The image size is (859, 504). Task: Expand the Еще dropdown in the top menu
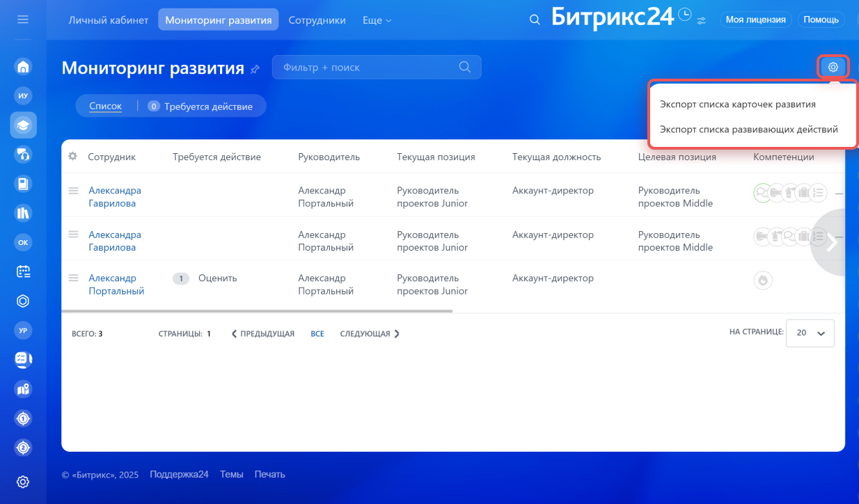pyautogui.click(x=377, y=20)
